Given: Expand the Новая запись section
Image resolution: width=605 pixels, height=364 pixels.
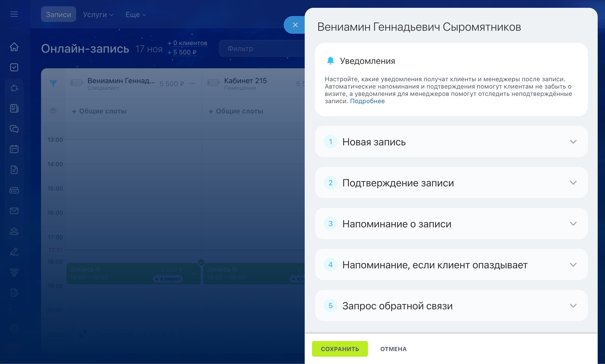Looking at the screenshot, I should pyautogui.click(x=573, y=142).
